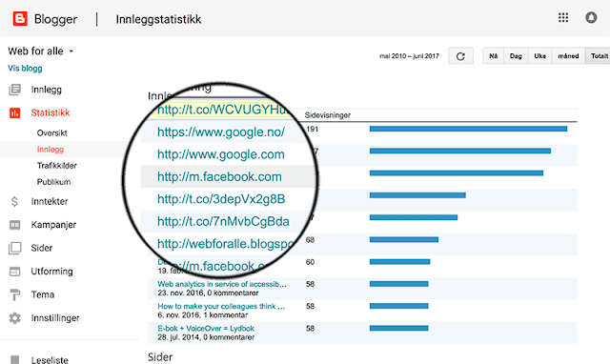Open the Leseliste sidebar label

50,360
